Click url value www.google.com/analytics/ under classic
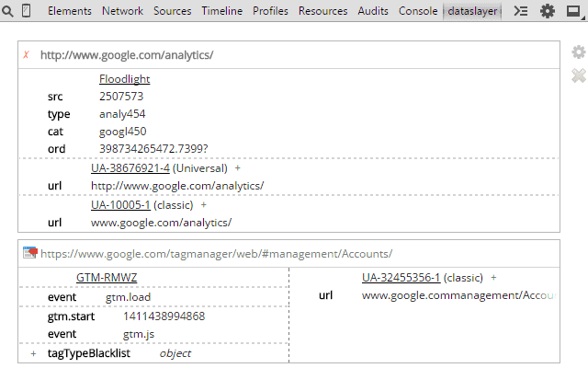 click(x=162, y=223)
